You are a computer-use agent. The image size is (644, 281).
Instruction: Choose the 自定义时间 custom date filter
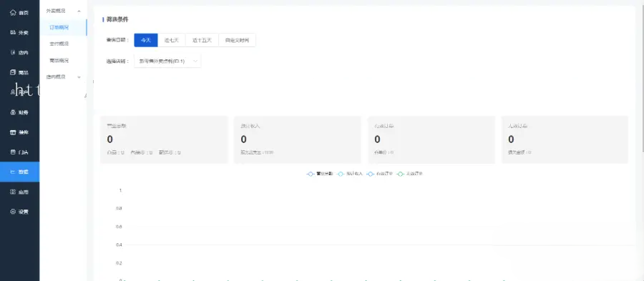238,40
